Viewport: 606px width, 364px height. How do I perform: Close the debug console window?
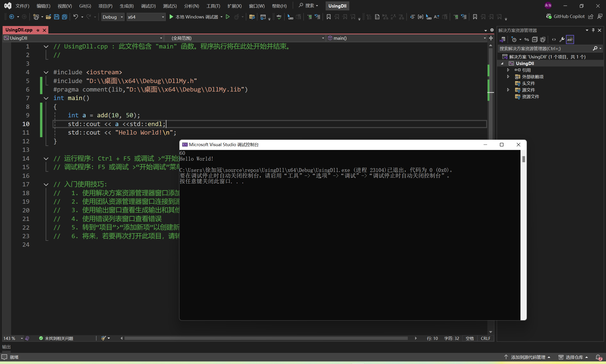pyautogui.click(x=518, y=145)
